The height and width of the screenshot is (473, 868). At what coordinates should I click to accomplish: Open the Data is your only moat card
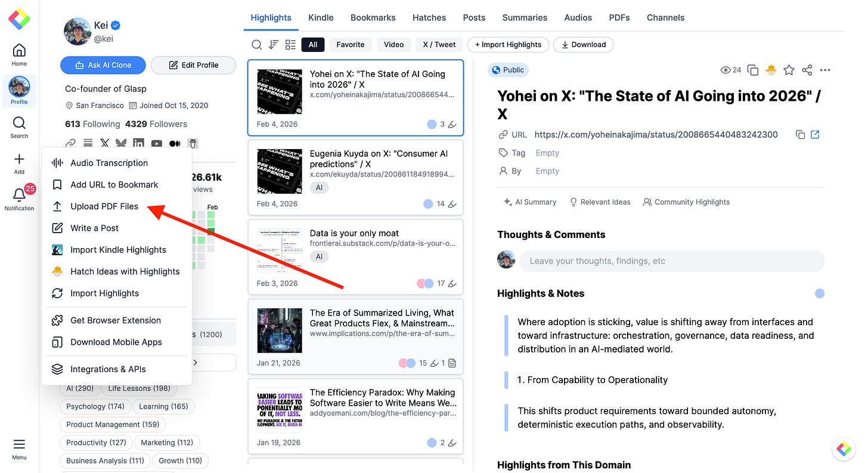point(355,257)
